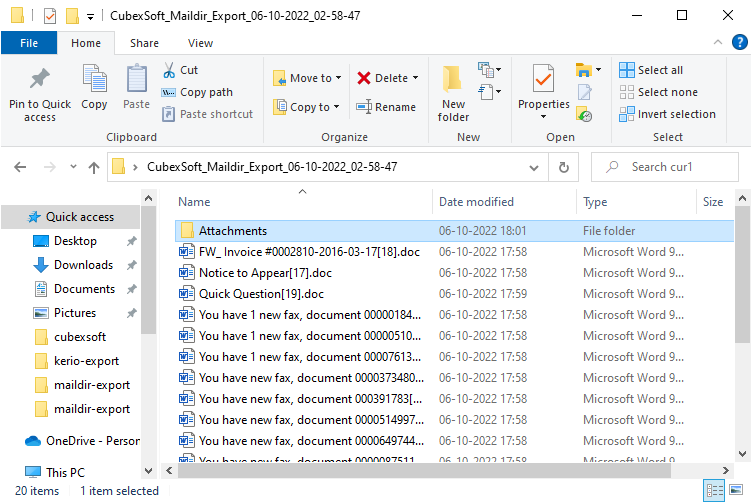Image resolution: width=752 pixels, height=503 pixels.
Task: Click the address bar path text
Action: coord(272,167)
